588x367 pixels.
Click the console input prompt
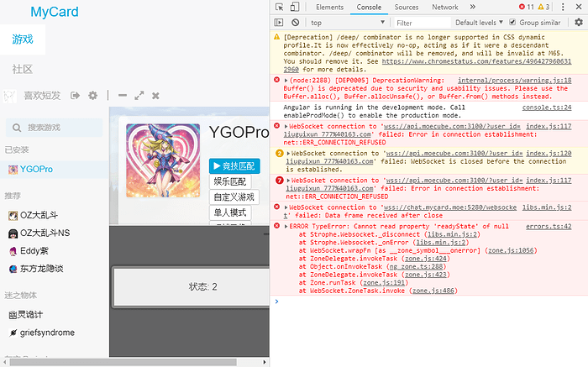431,301
